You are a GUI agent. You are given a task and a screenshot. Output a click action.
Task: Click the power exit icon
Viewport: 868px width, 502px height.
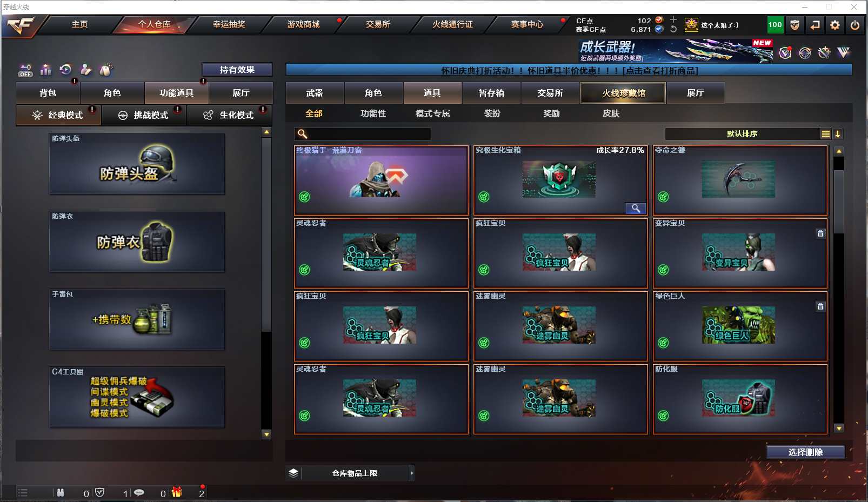(x=855, y=25)
